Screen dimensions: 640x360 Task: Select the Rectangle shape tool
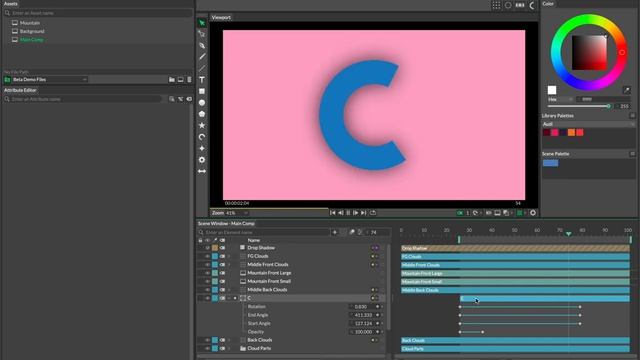click(x=202, y=91)
